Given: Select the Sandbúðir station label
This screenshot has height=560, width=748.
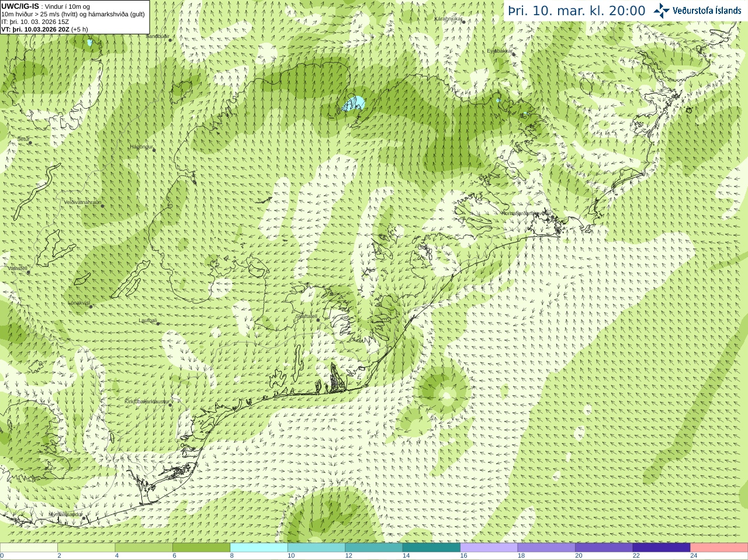Looking at the screenshot, I should point(157,36).
